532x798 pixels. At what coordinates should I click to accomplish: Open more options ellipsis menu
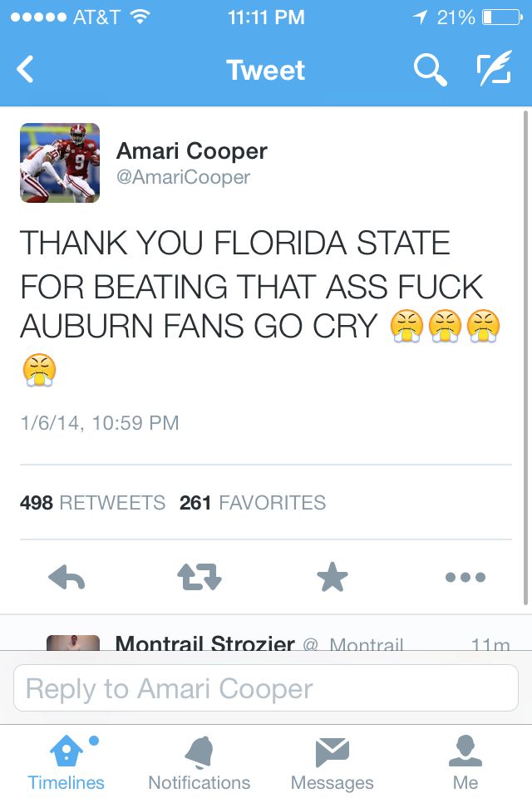[465, 577]
